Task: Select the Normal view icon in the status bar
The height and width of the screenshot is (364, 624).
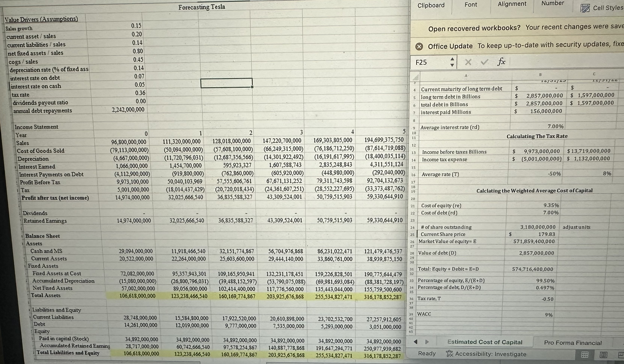Action: pos(585,355)
